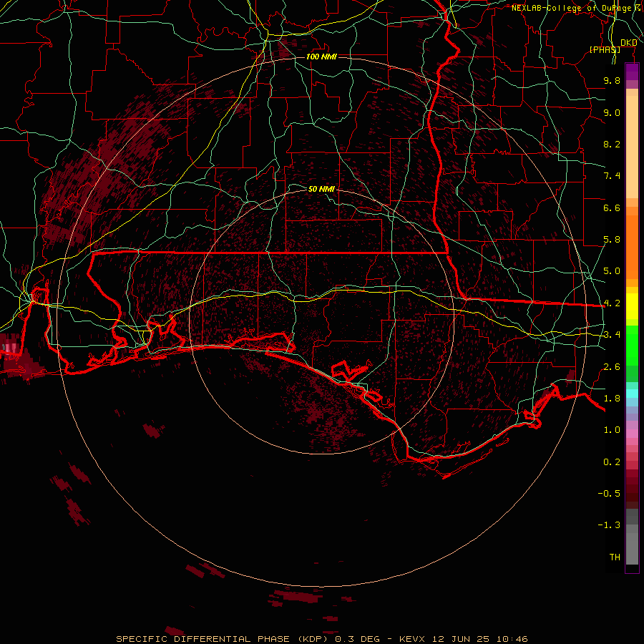Click the [PHAS] legend unit label
The height and width of the screenshot is (644, 644).
point(605,49)
